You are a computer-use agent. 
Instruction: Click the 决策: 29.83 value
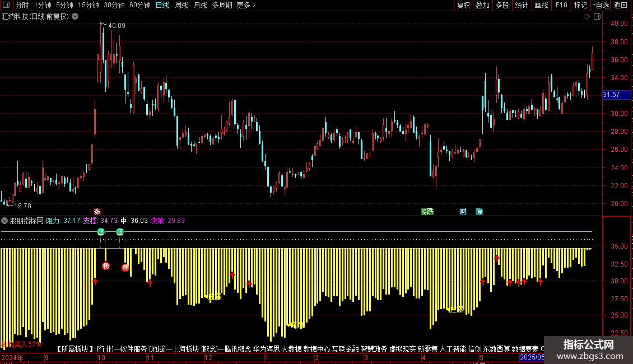click(x=167, y=221)
